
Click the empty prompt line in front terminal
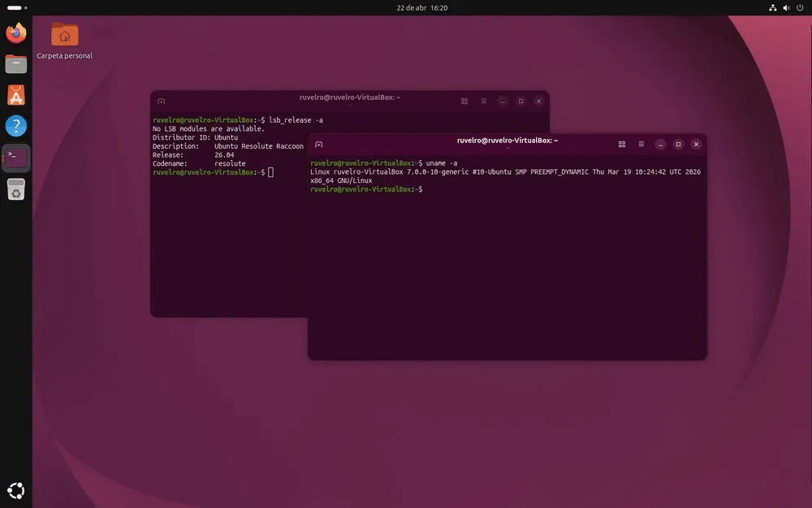click(366, 189)
